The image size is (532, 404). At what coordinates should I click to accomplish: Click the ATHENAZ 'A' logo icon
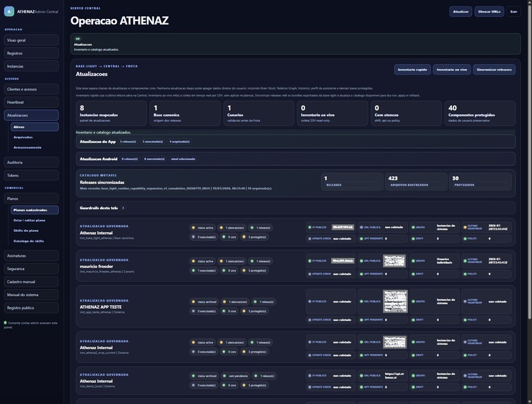click(x=9, y=11)
